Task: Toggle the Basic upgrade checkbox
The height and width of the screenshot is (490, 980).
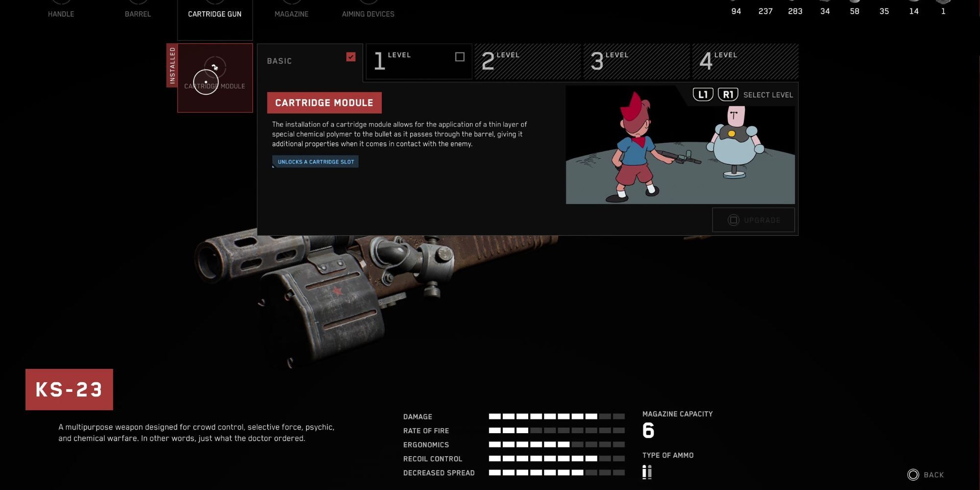Action: pyautogui.click(x=350, y=57)
